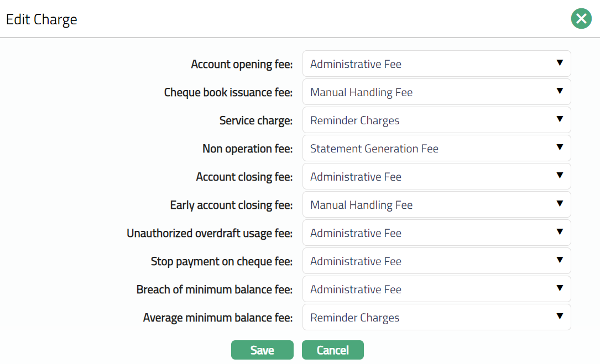Screen dimensions: 600x364
Task: Expand the Stop payment on cheque fee dropdown
Action: (436, 261)
